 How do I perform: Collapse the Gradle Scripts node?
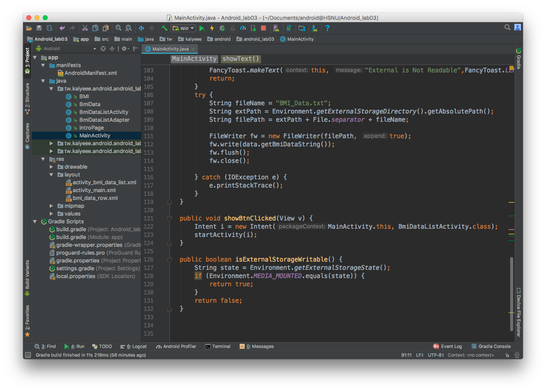pos(35,222)
